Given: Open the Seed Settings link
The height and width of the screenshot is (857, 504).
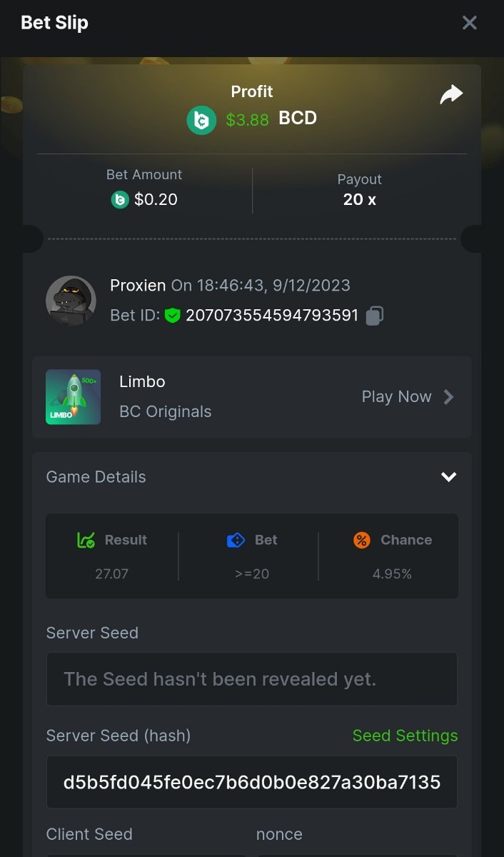Looking at the screenshot, I should coord(405,736).
